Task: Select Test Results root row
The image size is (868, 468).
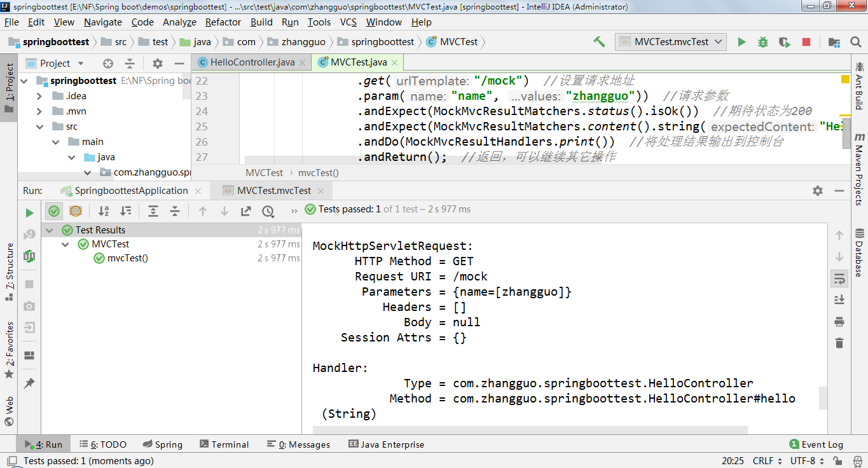Action: pos(172,230)
